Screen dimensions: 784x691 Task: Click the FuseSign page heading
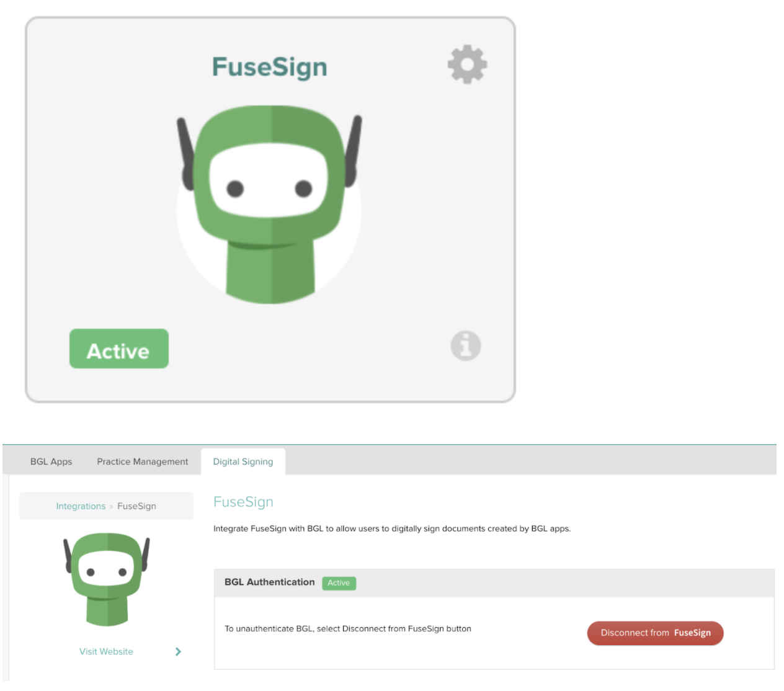[243, 502]
